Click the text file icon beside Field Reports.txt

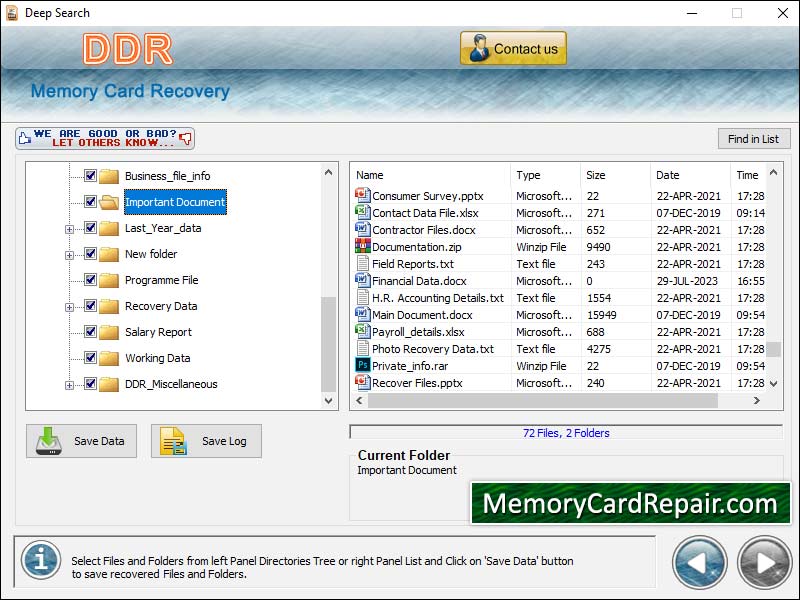[363, 264]
